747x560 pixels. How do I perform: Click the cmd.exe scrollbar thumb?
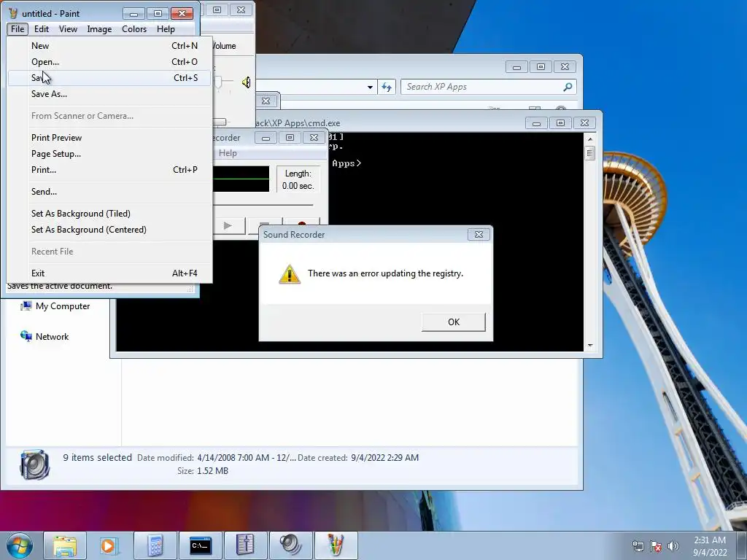590,153
